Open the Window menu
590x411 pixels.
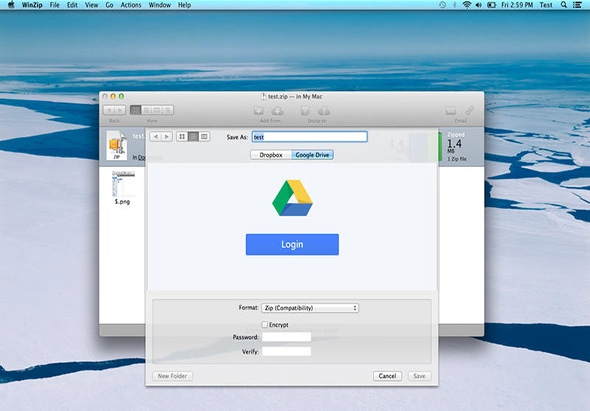point(160,5)
